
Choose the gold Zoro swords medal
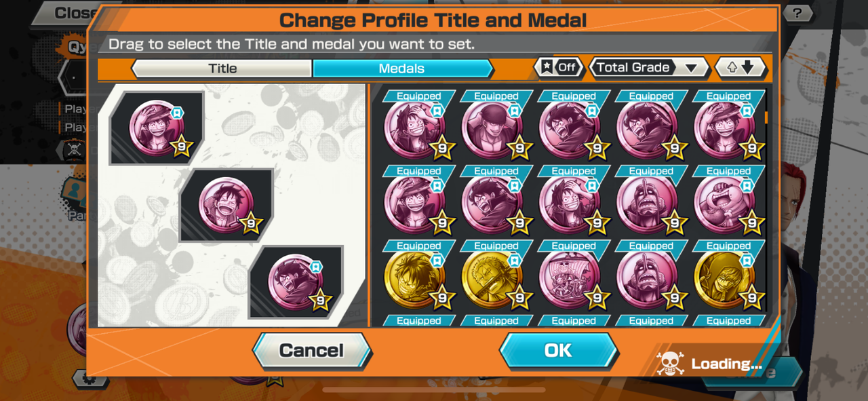click(x=492, y=277)
